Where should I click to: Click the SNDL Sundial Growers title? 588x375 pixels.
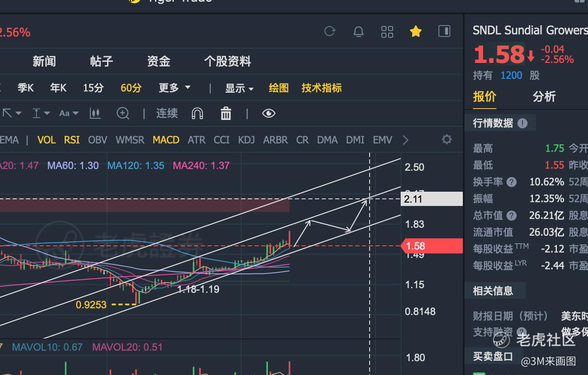coord(530,30)
